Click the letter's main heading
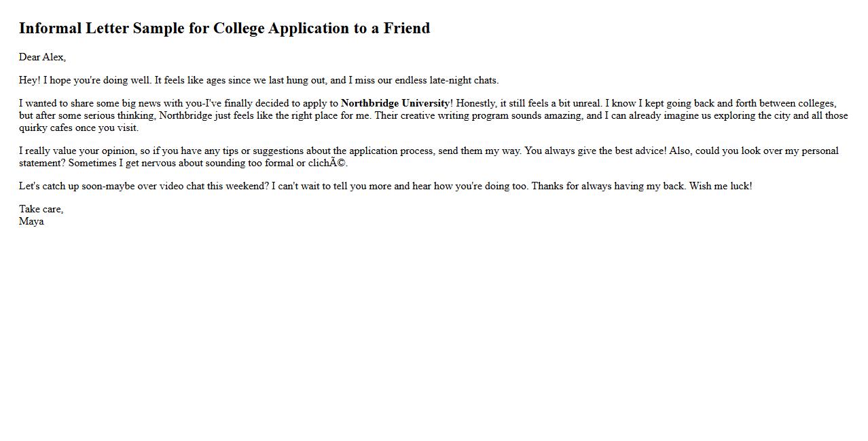This screenshot has width=868, height=441. tap(224, 28)
